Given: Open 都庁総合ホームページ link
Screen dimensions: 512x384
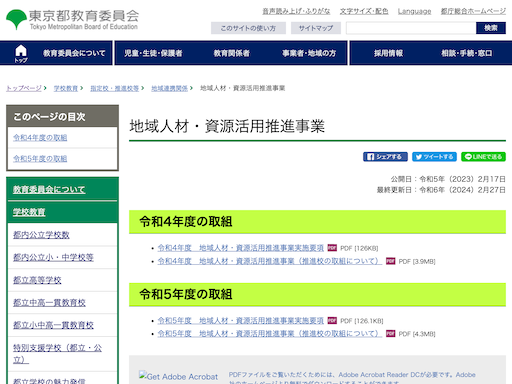Looking at the screenshot, I should 473,11.
